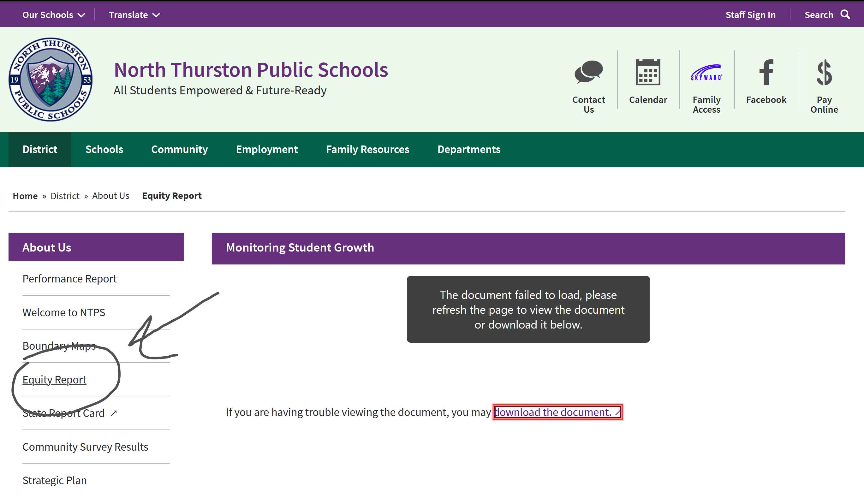Screen dimensions: 864x504
Task: Open the Departments menu item
Action: pyautogui.click(x=469, y=150)
